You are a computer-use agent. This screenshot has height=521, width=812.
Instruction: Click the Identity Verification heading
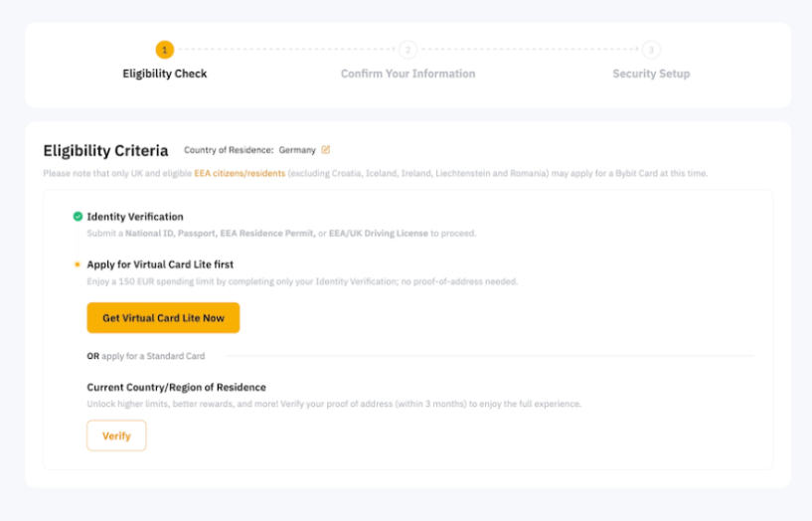(x=135, y=216)
